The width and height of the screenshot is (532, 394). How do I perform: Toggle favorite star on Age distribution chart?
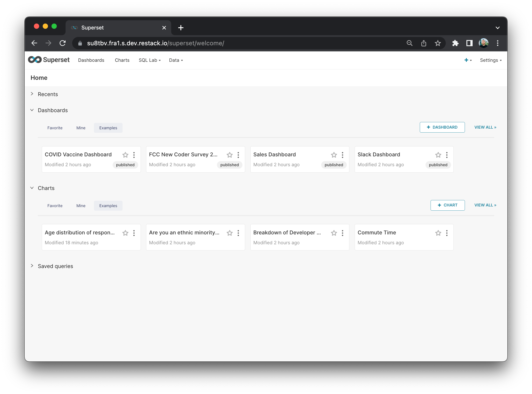click(125, 233)
